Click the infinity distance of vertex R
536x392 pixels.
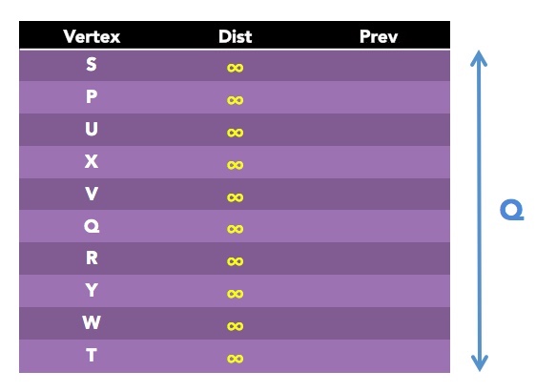point(236,261)
